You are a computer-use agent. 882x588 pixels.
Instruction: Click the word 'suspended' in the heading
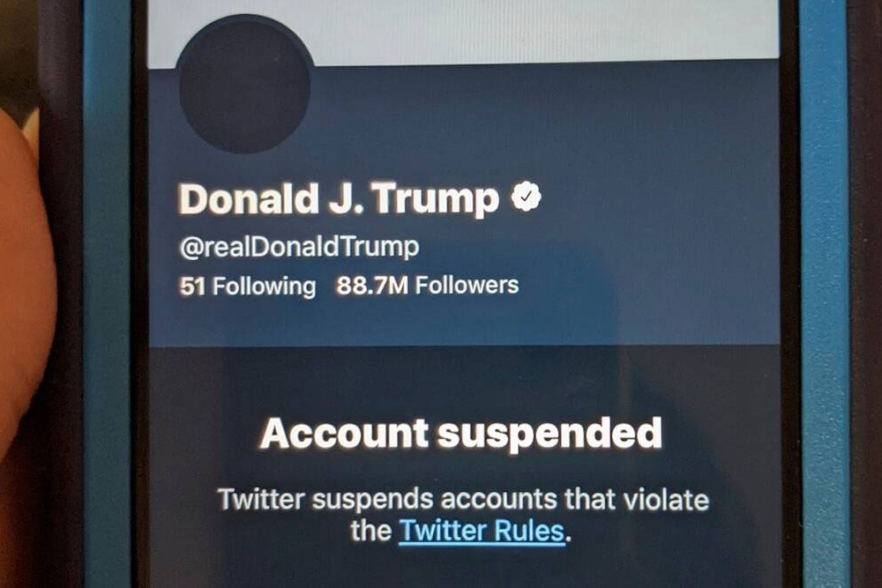tap(549, 434)
